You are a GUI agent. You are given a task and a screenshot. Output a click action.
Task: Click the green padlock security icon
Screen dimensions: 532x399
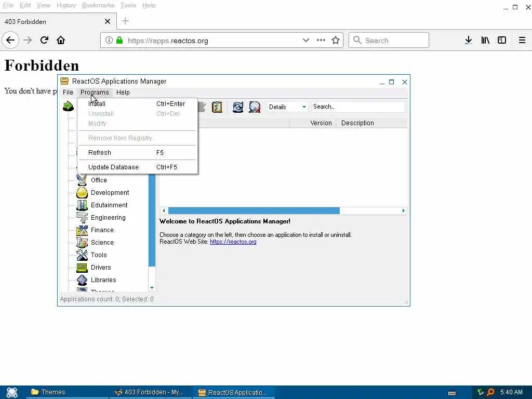pos(119,41)
